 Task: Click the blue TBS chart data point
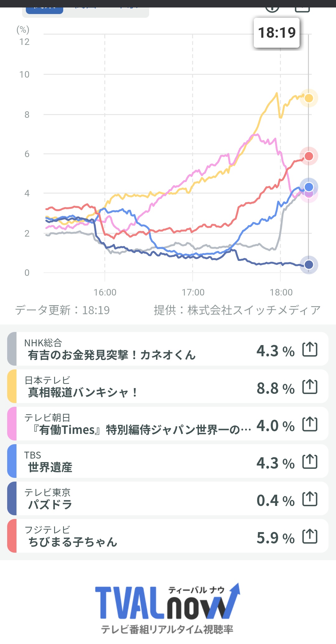click(x=309, y=187)
